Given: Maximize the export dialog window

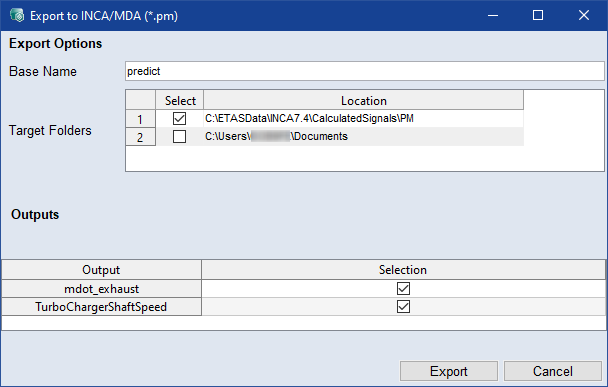Looking at the screenshot, I should click(538, 16).
